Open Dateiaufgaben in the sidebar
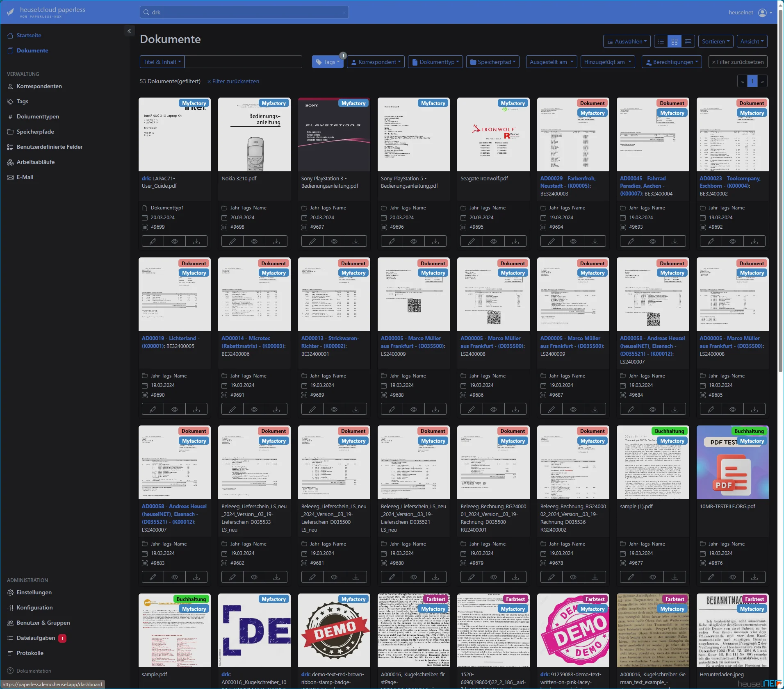 pos(36,638)
